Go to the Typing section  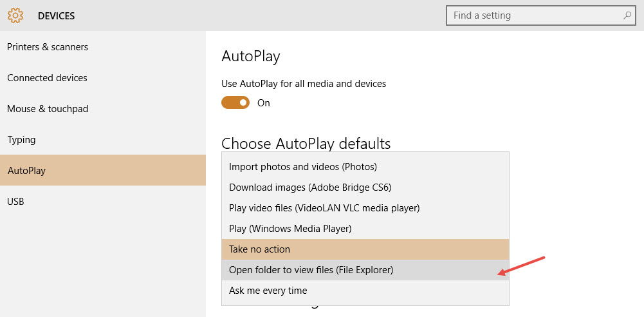click(x=103, y=139)
